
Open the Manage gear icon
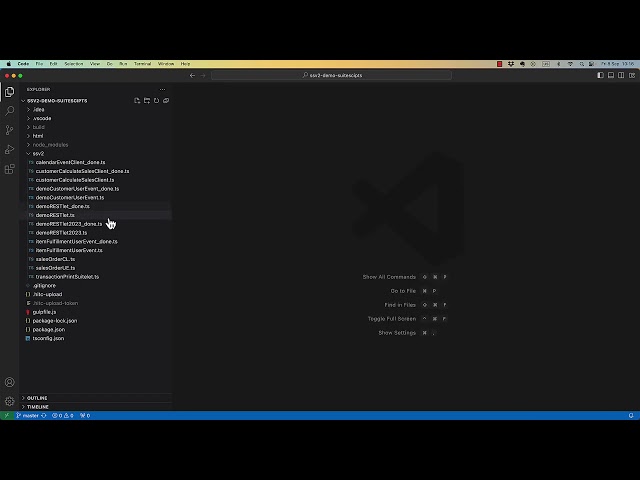point(9,401)
